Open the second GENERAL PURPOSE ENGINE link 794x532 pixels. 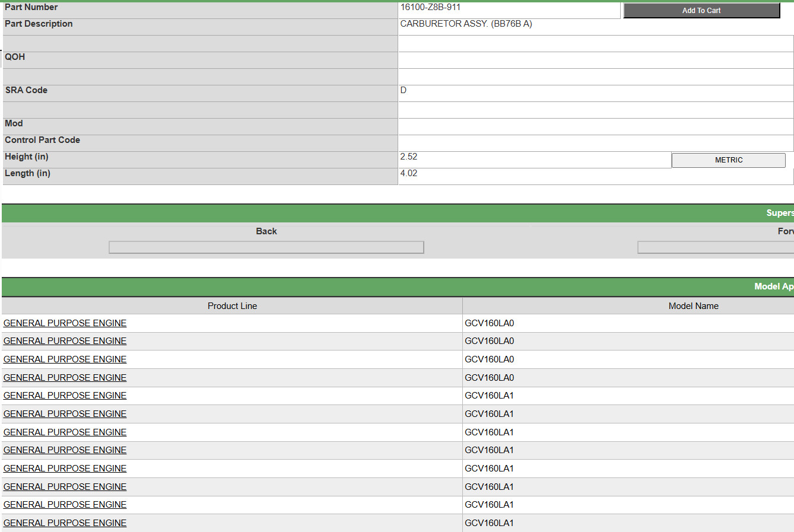65,341
